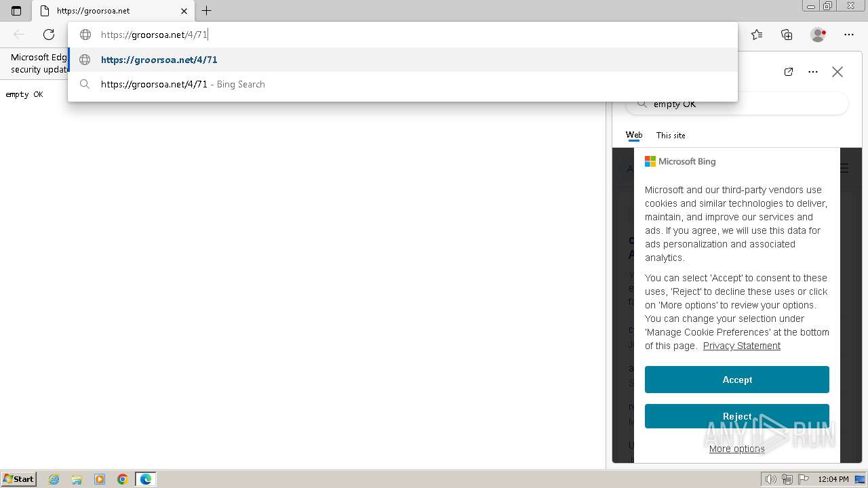Select the Microsoft Edge taskbar icon
Image resolution: width=868 pixels, height=488 pixels.
(146, 479)
